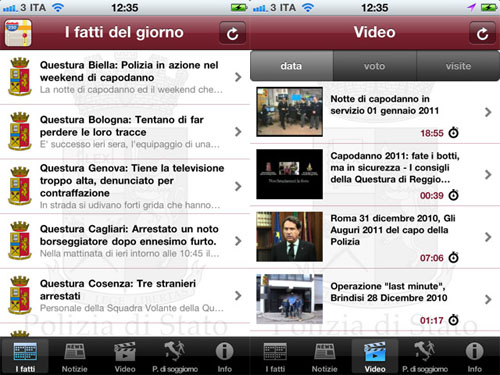Open Info tab in left screen
This screenshot has width=500, height=375.
225,356
